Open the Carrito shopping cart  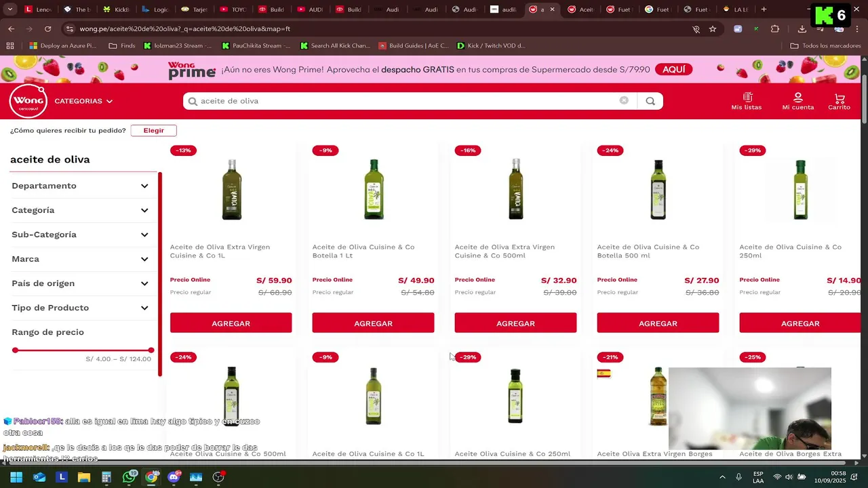(840, 101)
